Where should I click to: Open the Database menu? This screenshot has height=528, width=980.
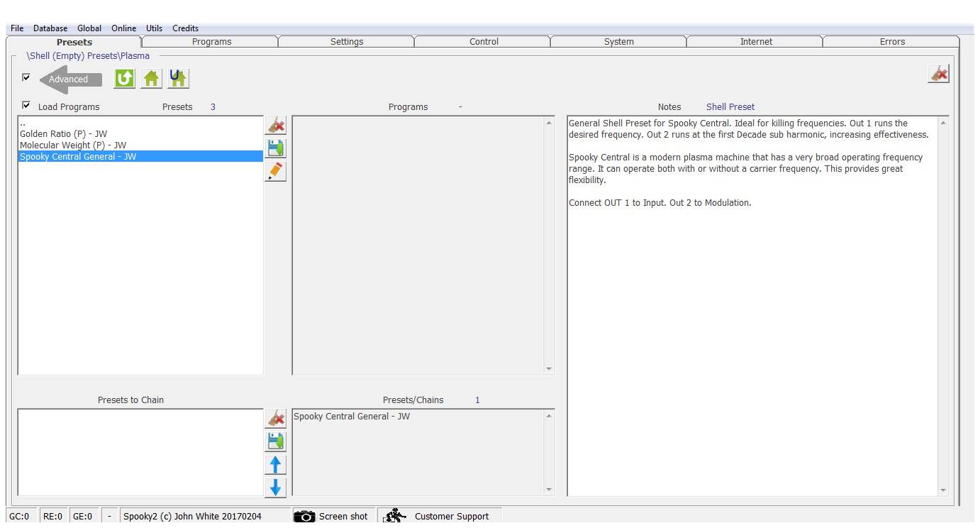[50, 28]
